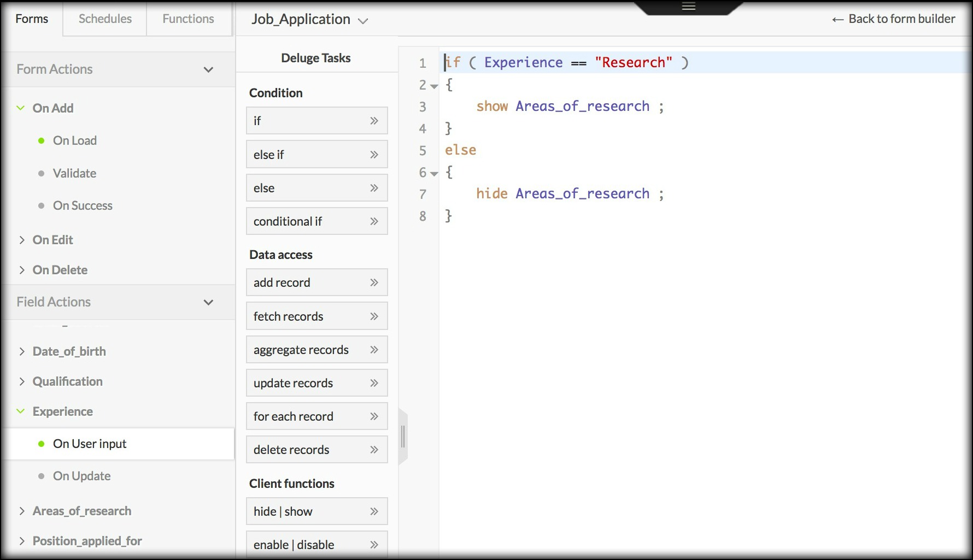Collapse the Experience field node
Viewport: 973px width, 560px height.
21,411
